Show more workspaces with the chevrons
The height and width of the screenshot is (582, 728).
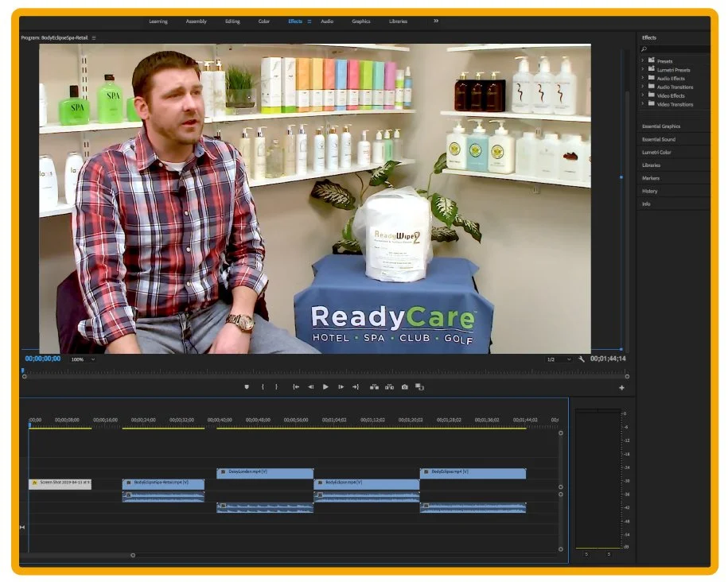tap(436, 21)
